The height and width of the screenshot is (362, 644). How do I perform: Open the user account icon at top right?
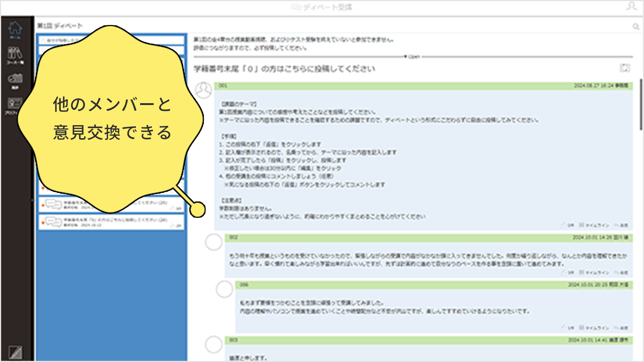click(x=631, y=7)
